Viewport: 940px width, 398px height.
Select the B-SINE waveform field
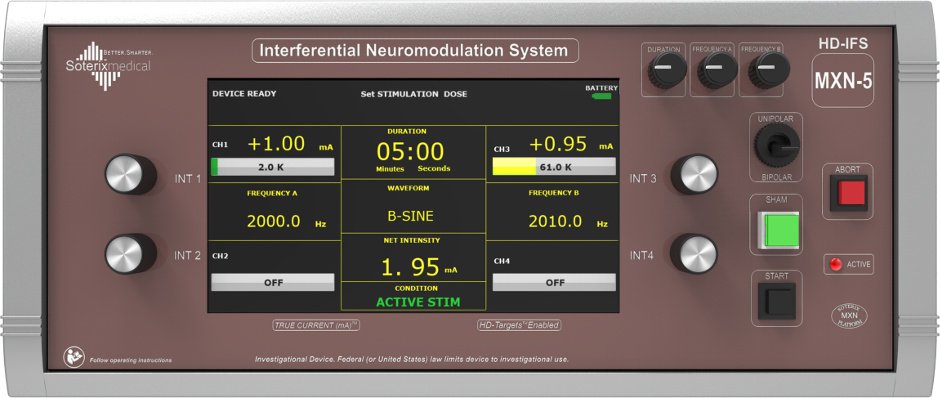click(x=413, y=216)
